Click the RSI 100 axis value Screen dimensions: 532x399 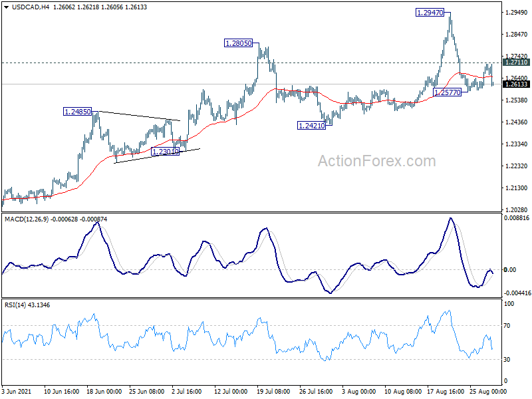pos(509,304)
